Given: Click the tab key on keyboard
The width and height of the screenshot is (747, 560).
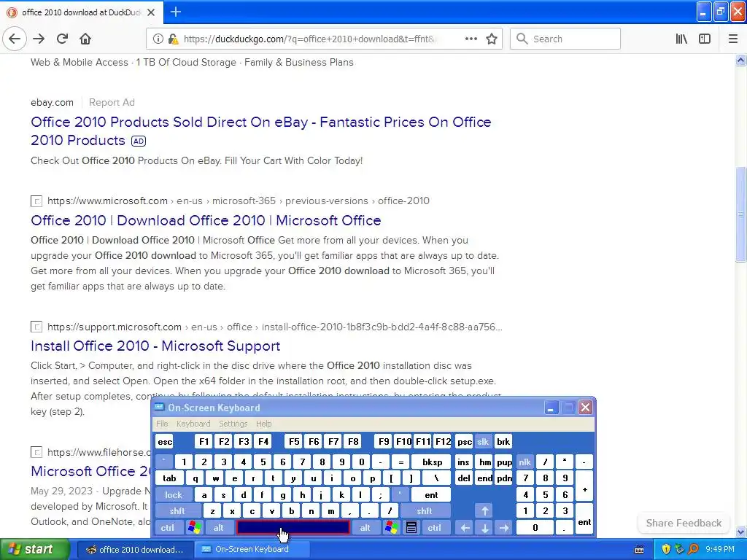Looking at the screenshot, I should click(x=169, y=478).
